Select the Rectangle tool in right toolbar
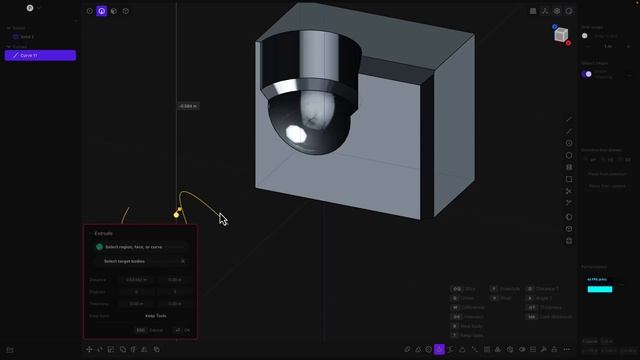Image resolution: width=640 pixels, height=360 pixels. click(x=569, y=179)
